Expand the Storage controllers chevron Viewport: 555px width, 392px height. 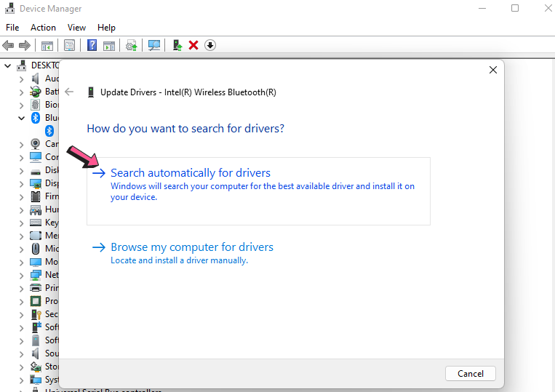point(21,367)
